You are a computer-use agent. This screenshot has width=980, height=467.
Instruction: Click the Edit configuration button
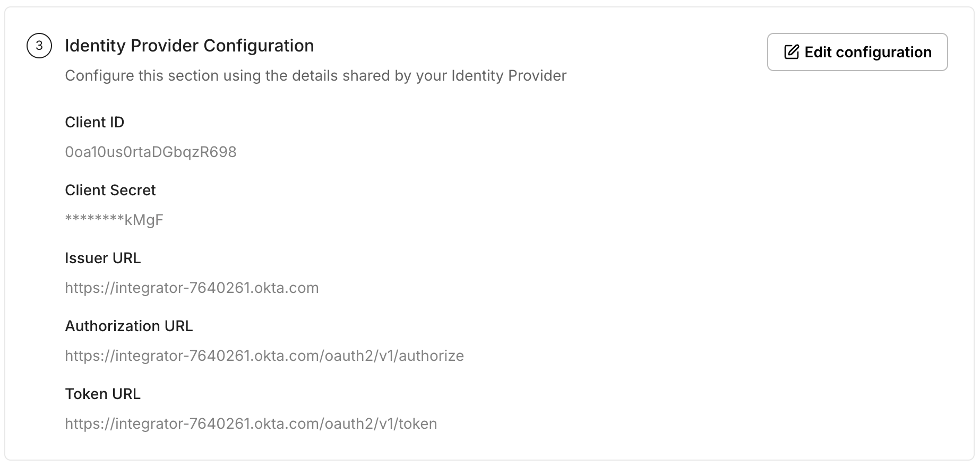[857, 51]
